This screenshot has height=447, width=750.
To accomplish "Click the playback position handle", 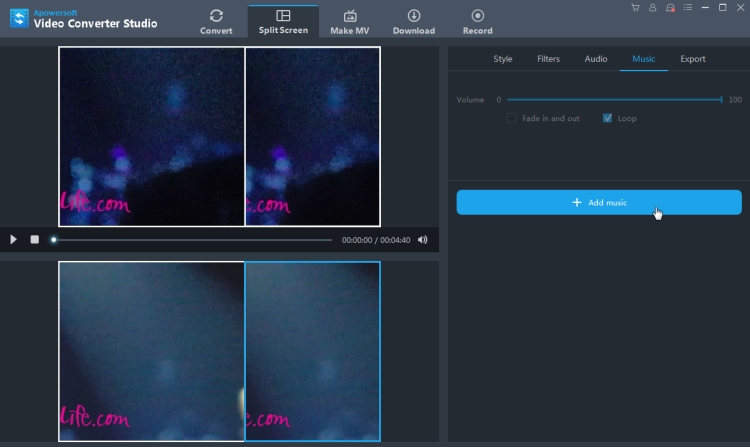I will 54,240.
